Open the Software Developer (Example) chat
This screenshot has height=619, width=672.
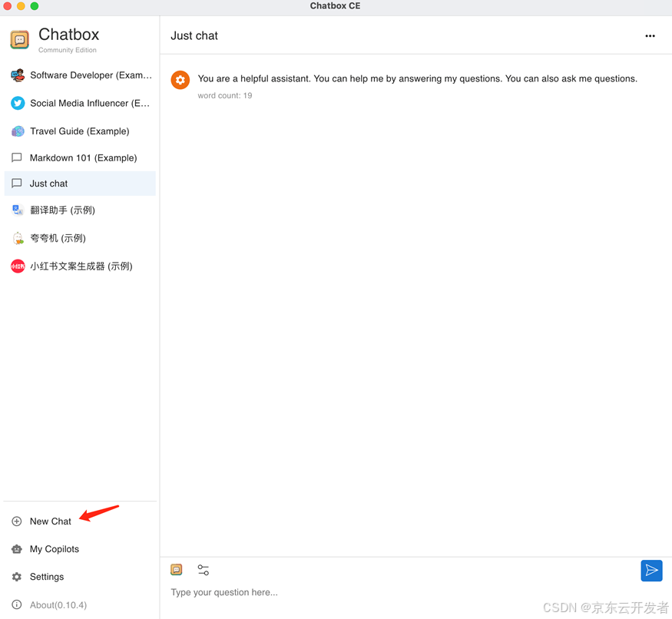pos(80,75)
